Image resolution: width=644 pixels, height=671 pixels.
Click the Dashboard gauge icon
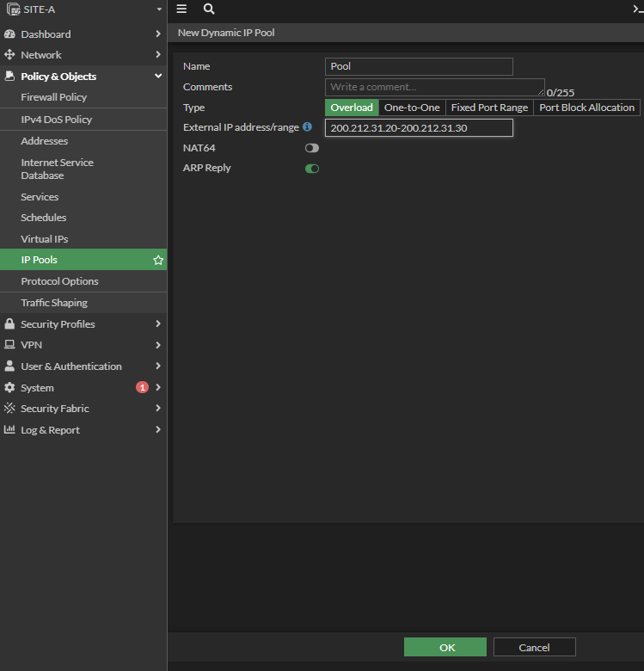pyautogui.click(x=10, y=34)
